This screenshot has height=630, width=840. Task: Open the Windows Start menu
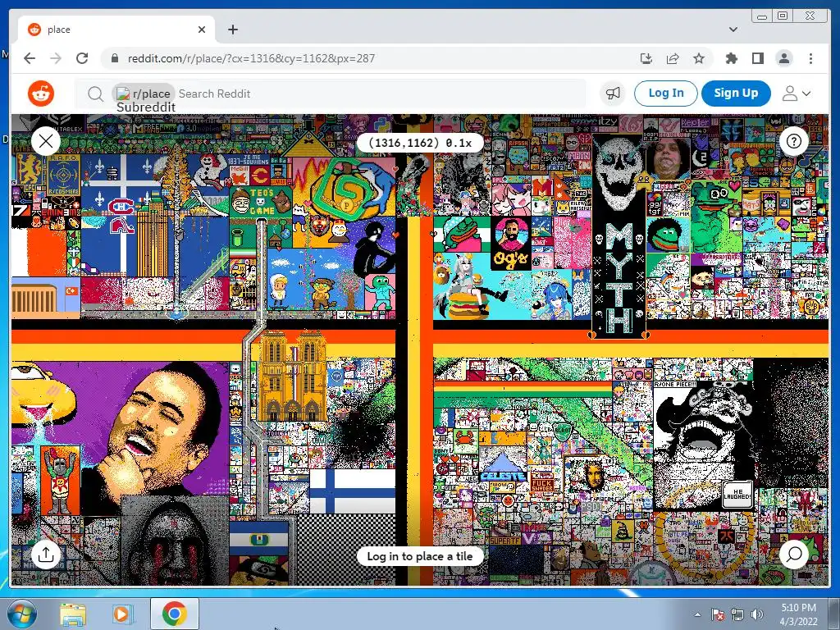(21, 614)
